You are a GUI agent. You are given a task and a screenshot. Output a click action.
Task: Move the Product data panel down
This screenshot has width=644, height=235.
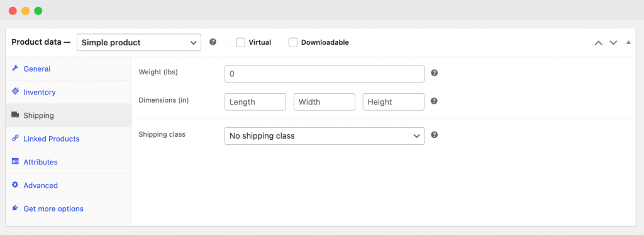click(x=613, y=42)
